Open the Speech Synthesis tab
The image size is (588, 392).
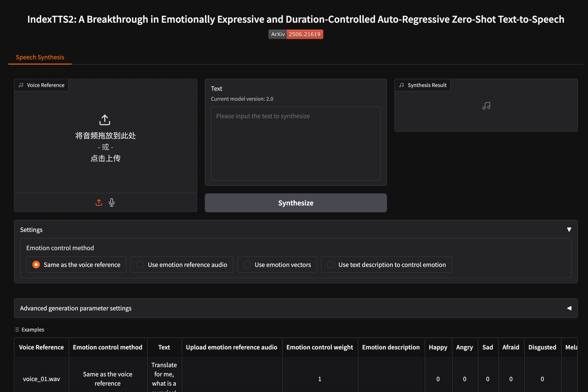tap(40, 57)
